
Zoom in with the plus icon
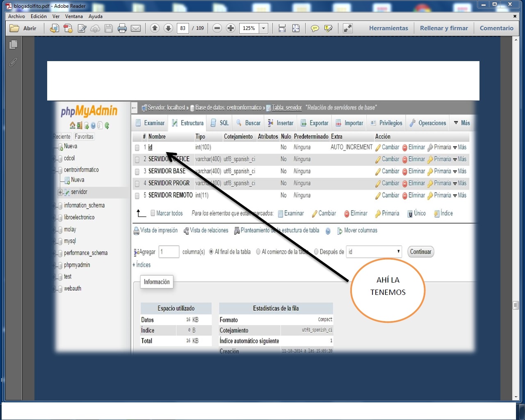[x=231, y=28]
